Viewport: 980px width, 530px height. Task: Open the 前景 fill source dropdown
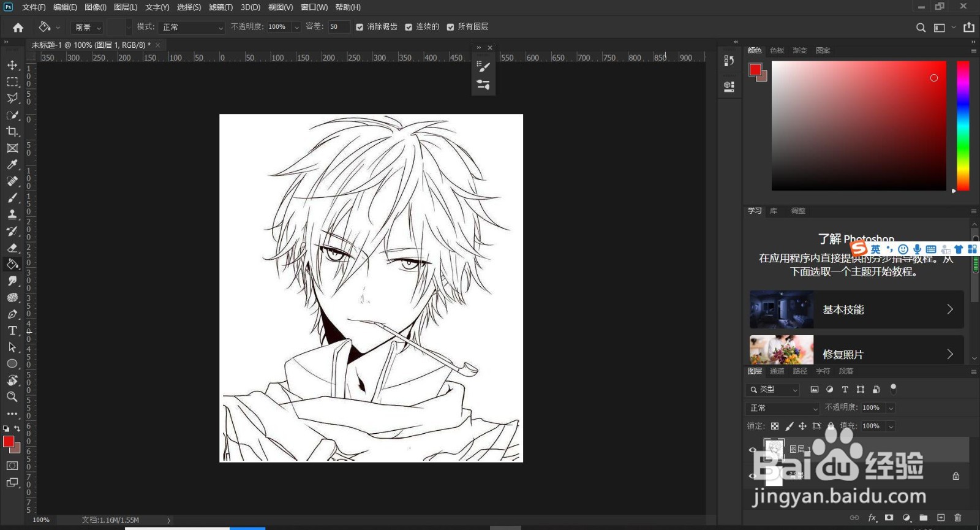[88, 28]
